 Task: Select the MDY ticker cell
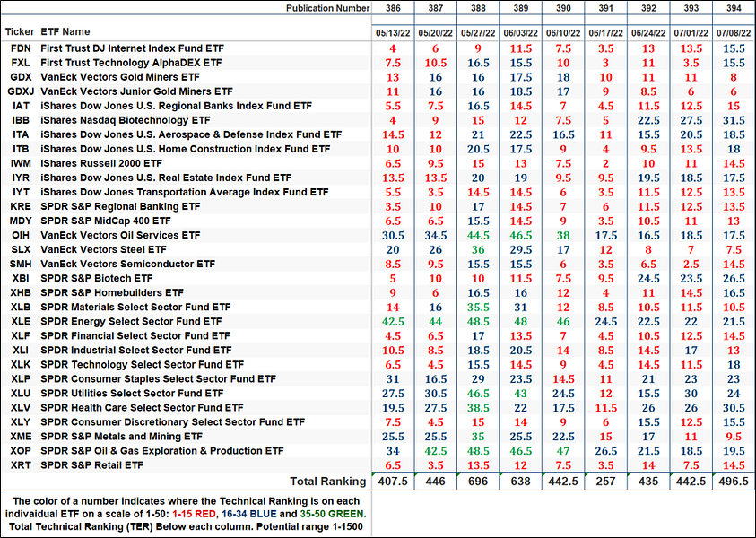[21, 221]
